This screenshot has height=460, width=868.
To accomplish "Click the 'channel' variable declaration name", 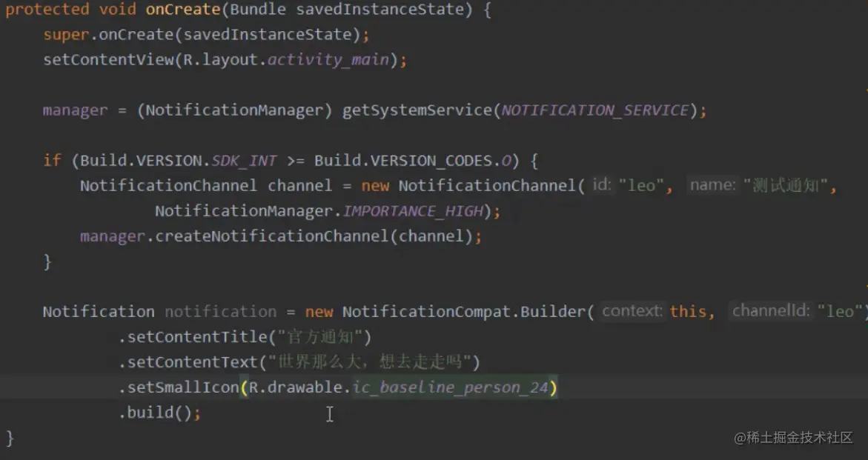I will click(x=299, y=186).
